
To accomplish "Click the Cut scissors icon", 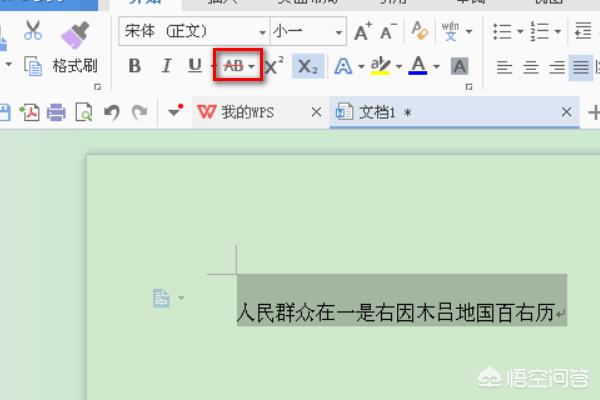I will coord(33,30).
